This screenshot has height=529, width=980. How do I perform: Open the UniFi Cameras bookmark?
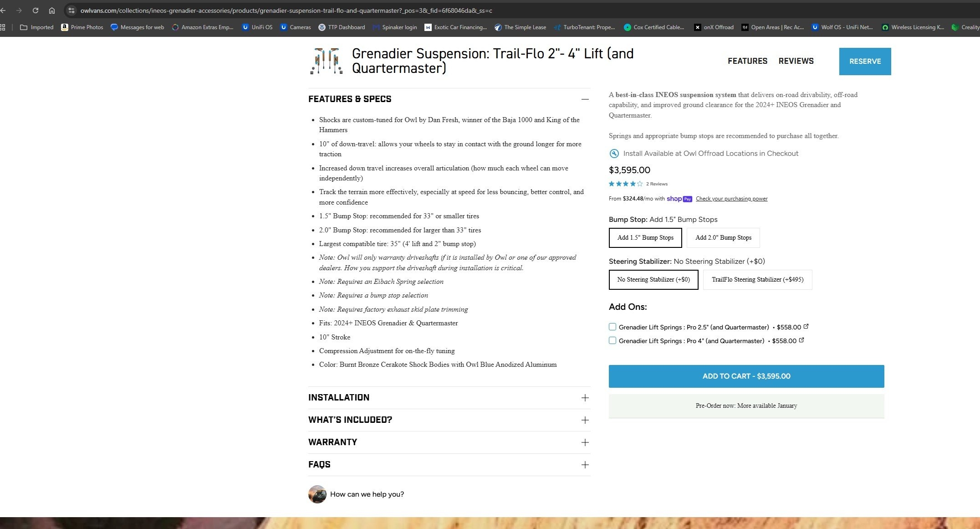(296, 27)
